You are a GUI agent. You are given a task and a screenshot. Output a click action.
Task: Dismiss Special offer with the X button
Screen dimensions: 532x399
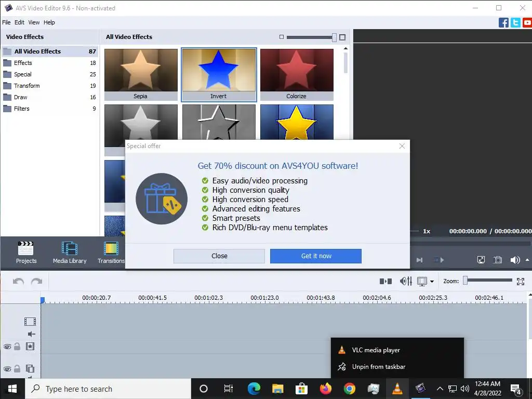click(x=402, y=146)
